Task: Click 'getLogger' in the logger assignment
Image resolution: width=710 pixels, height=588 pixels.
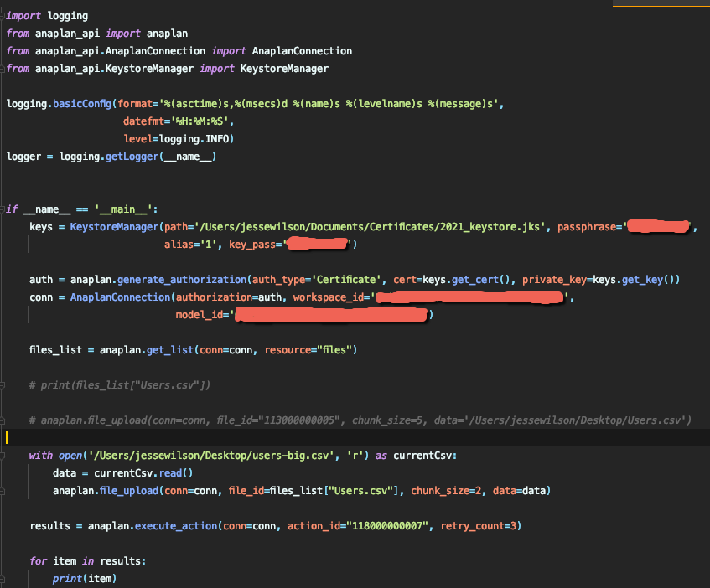Action: point(132,157)
